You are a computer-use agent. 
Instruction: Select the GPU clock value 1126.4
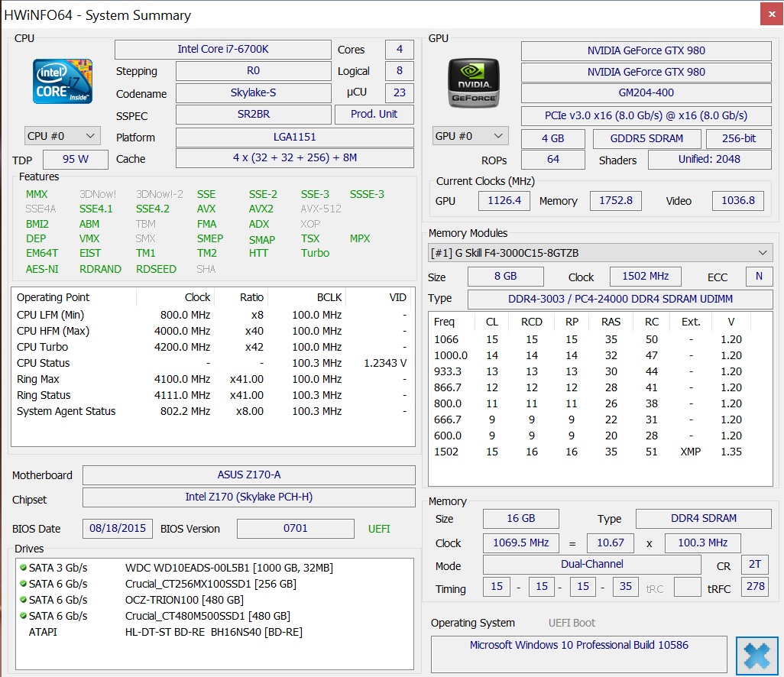coord(504,201)
